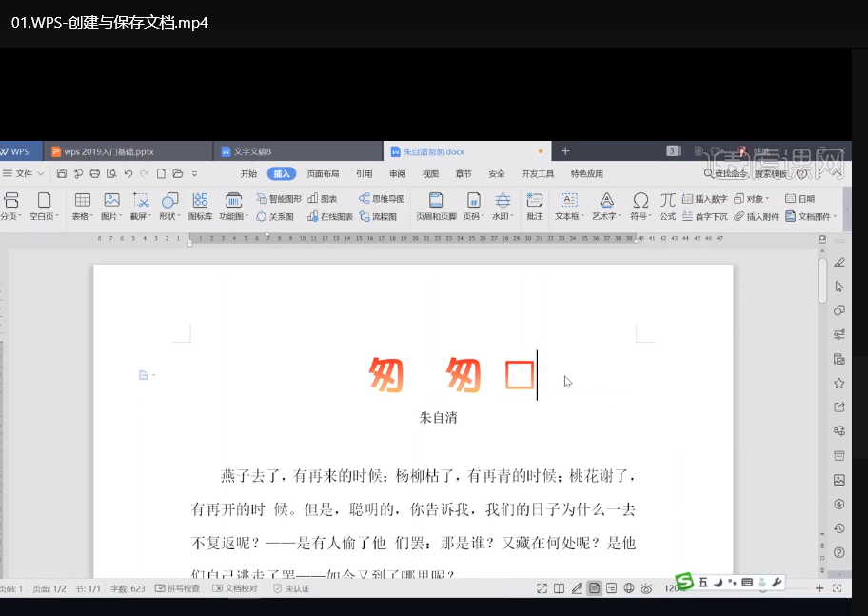
Task: Insert a 空白页 blank page
Action: tap(44, 206)
